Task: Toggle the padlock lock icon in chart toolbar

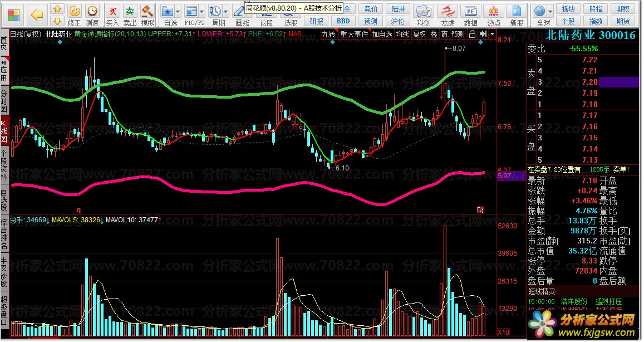Action: coord(473,34)
